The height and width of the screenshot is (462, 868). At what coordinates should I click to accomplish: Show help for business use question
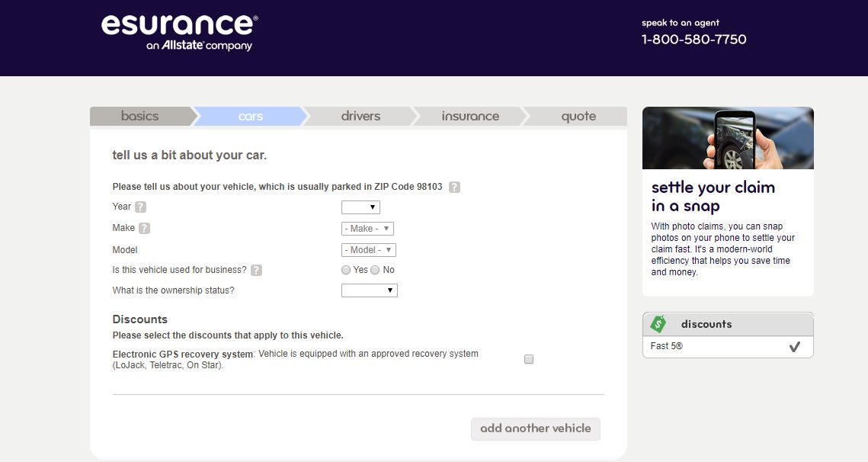(256, 270)
